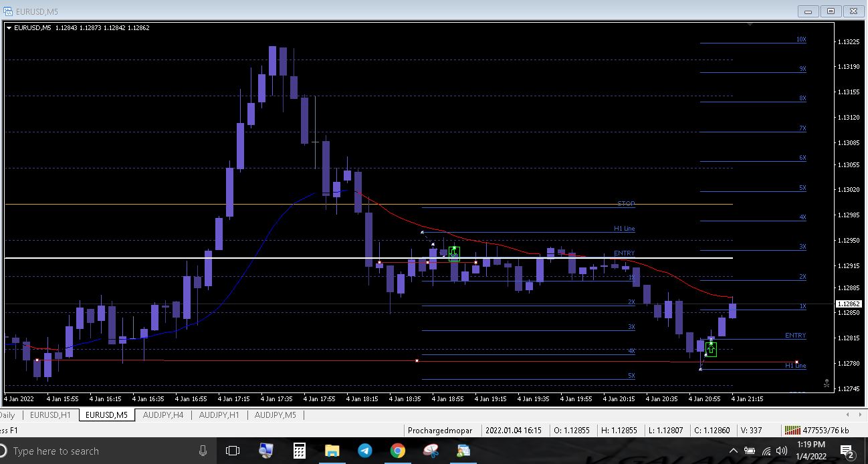The image size is (868, 464).
Task: Launch Google Chrome from the taskbar
Action: coord(397,451)
